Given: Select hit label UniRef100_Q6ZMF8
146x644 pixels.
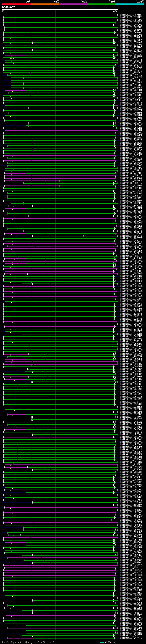Looking at the screenshot, I should click(131, 156).
